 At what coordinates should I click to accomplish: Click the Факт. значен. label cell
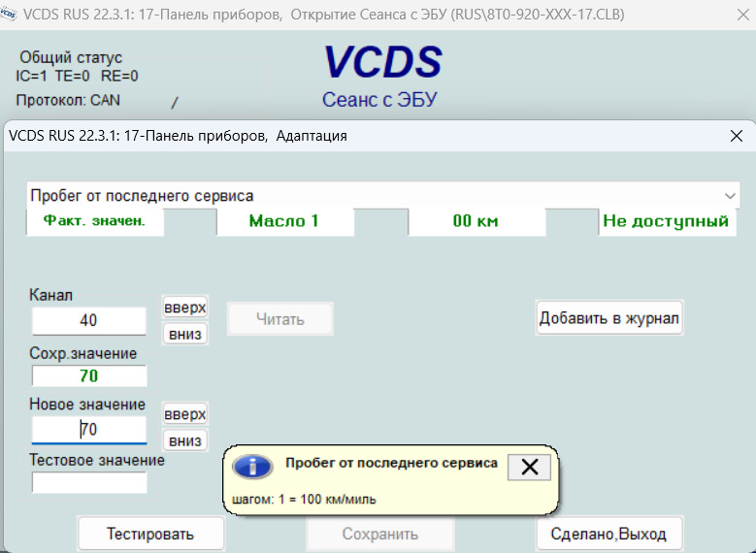[x=95, y=221]
